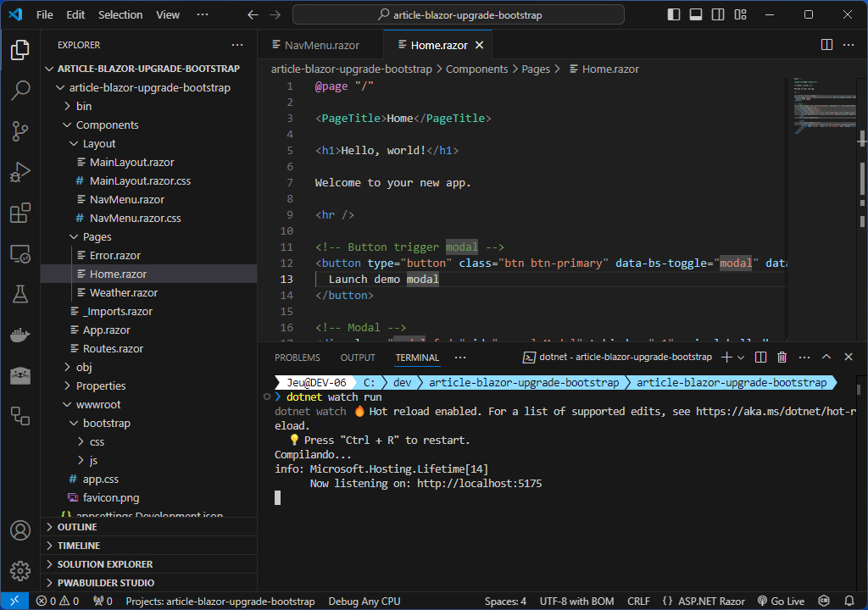Click Spaces: 4 indentation setting
868x610 pixels.
click(x=505, y=602)
